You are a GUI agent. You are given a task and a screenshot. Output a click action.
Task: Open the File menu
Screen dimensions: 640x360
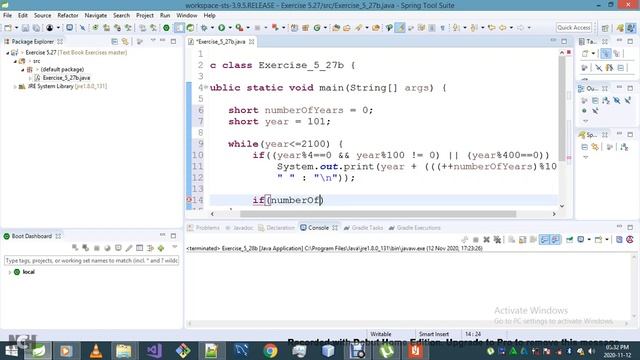coord(7,15)
